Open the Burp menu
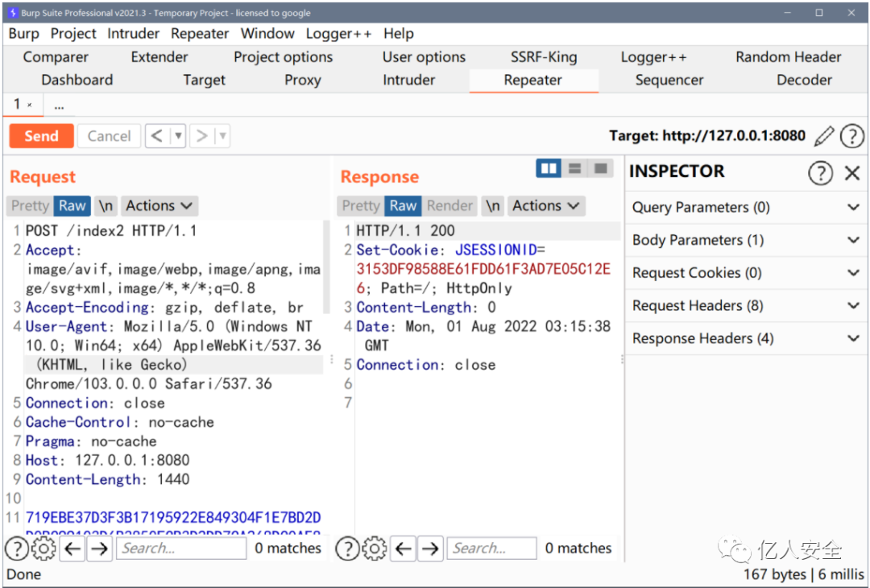Screen dimensions: 870x588 click(24, 34)
